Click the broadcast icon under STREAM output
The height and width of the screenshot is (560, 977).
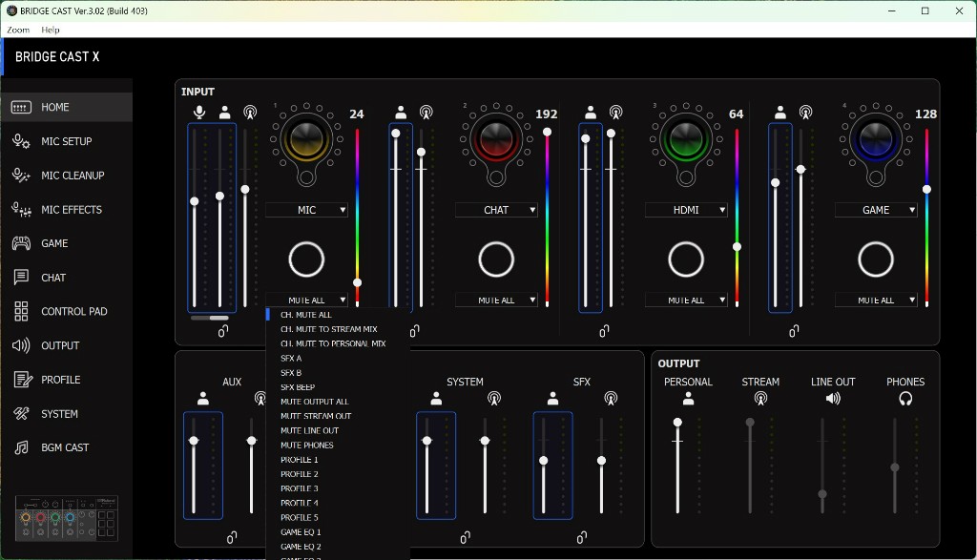click(x=760, y=399)
